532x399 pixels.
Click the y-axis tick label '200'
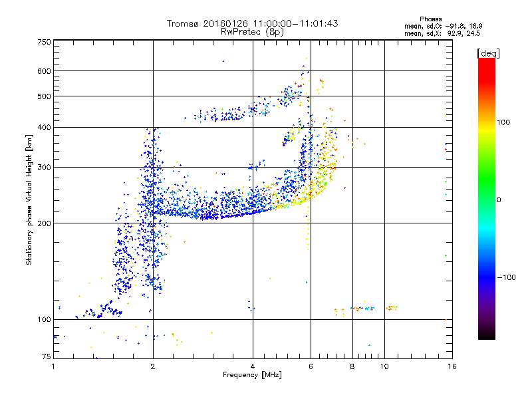45,223
